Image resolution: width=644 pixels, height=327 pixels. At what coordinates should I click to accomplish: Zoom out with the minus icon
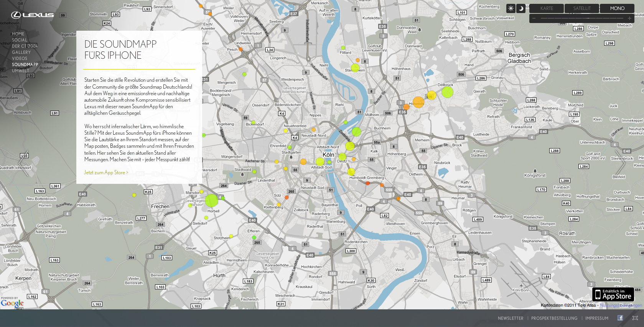point(534,18)
